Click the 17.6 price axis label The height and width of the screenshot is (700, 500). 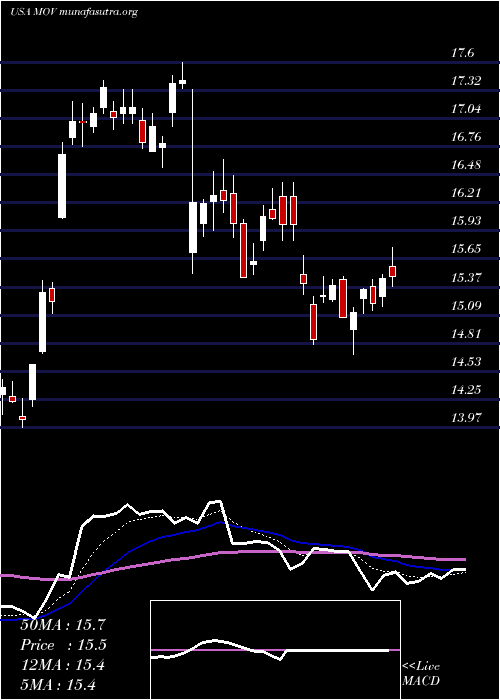[462, 53]
